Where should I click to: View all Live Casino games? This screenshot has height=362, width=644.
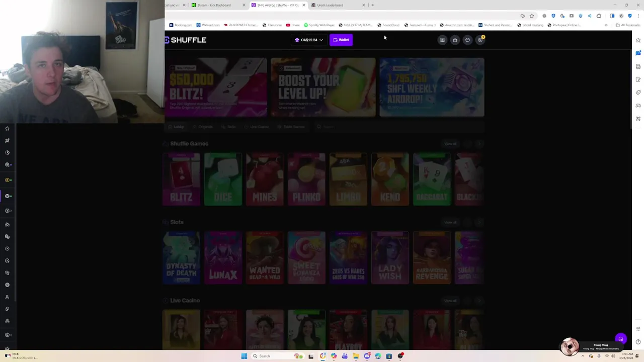450,301
